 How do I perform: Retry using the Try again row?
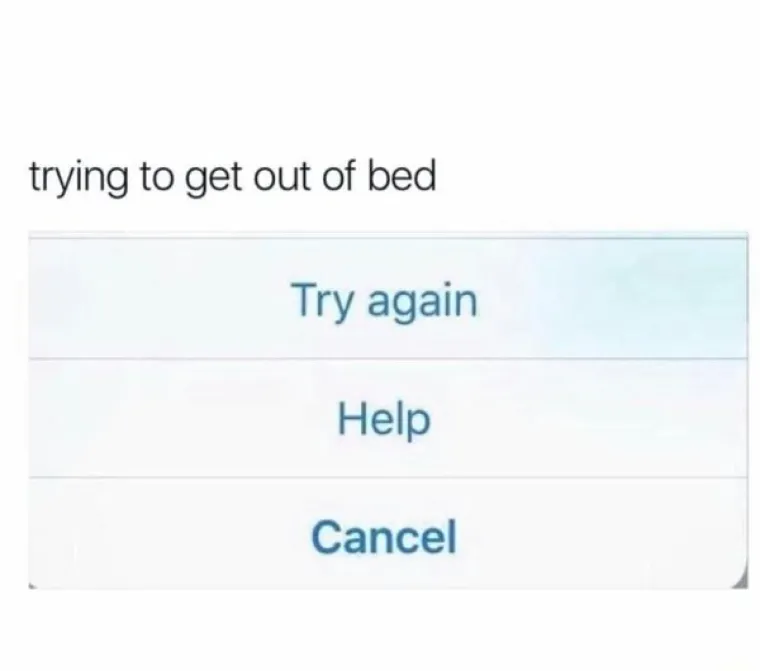click(x=388, y=298)
